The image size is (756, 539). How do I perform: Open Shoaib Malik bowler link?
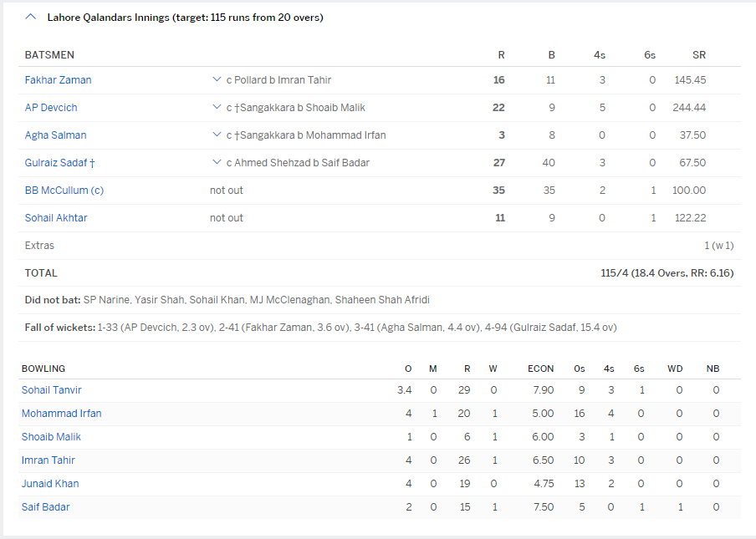click(51, 437)
